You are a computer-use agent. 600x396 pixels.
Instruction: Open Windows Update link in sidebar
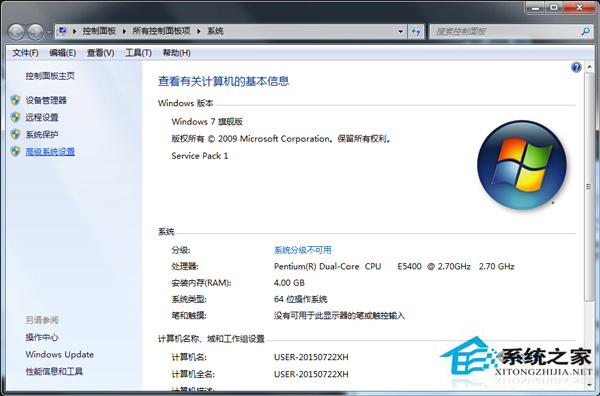click(x=60, y=354)
